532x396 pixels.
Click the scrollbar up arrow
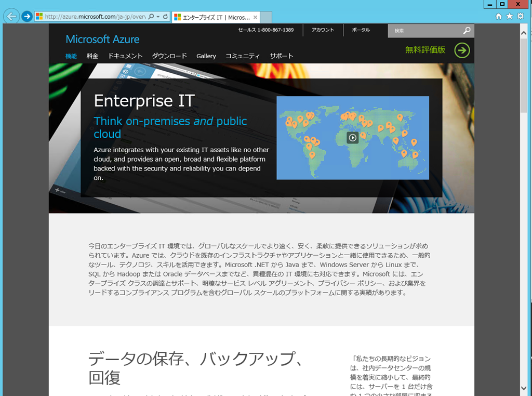524,33
